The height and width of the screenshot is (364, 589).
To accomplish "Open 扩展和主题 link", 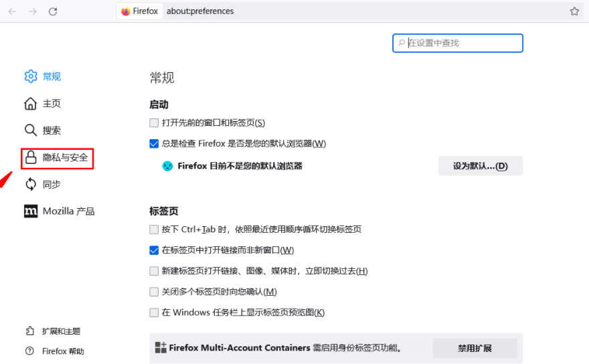I will click(x=60, y=331).
